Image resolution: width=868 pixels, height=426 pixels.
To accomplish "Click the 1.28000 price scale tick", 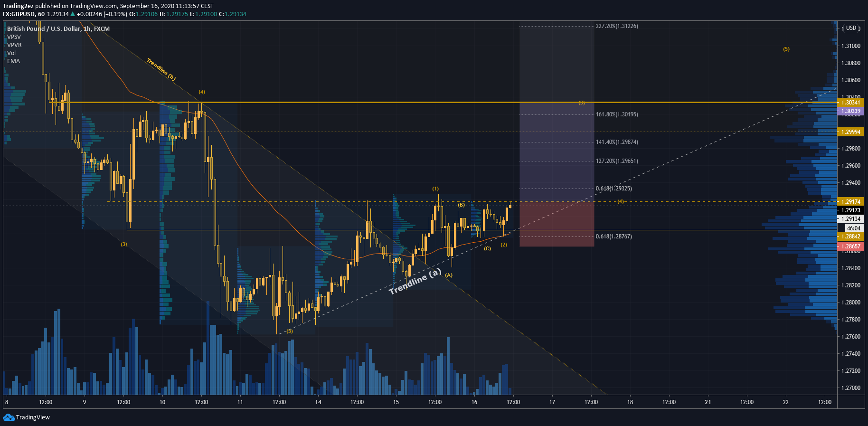I will pos(850,303).
